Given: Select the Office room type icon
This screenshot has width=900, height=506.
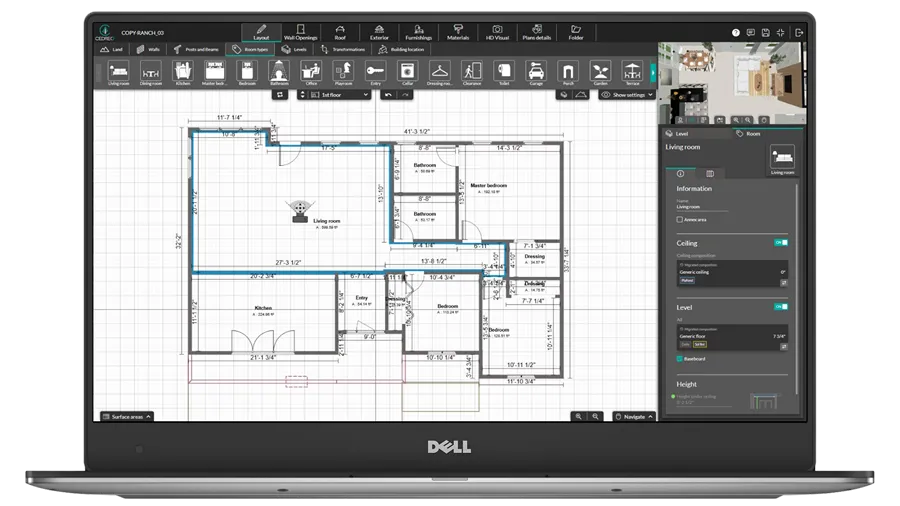Looking at the screenshot, I should click(x=311, y=73).
